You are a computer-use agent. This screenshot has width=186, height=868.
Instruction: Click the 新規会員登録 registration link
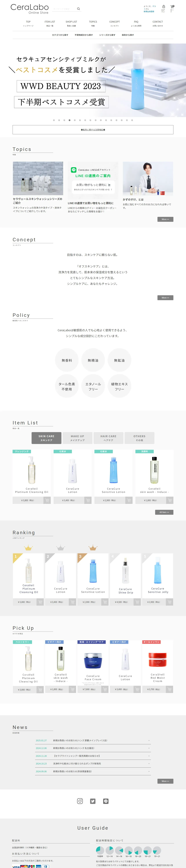[x=149, y=11]
